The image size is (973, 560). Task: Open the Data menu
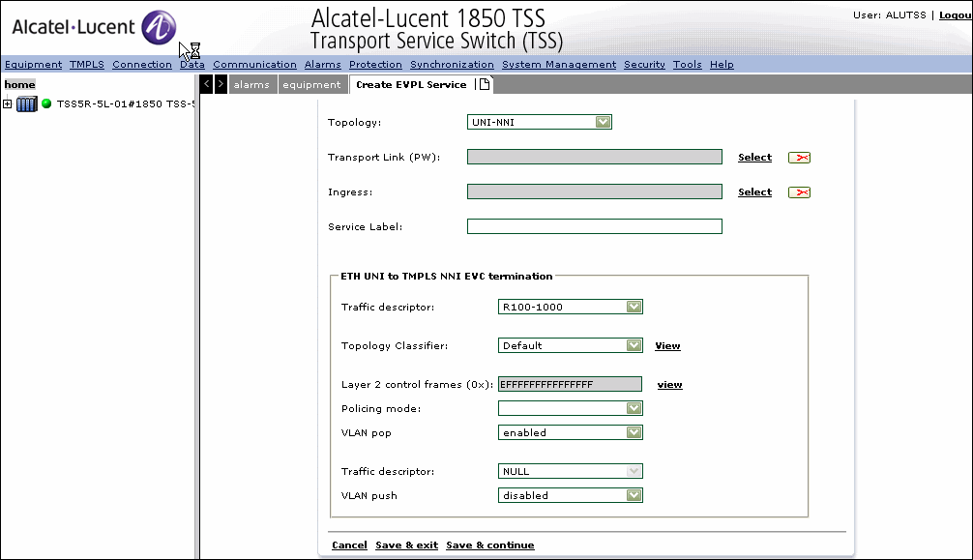point(192,65)
